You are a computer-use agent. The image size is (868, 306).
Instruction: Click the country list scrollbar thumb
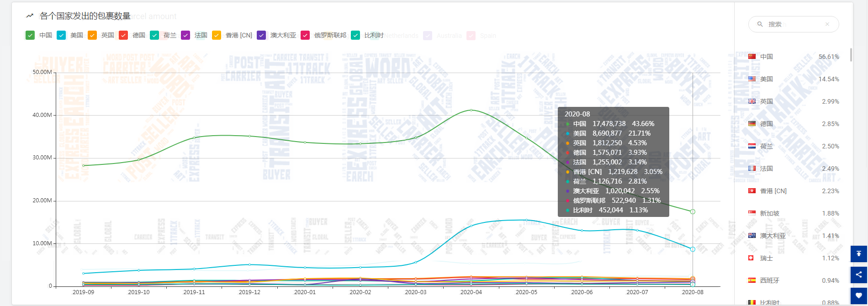coord(851,54)
